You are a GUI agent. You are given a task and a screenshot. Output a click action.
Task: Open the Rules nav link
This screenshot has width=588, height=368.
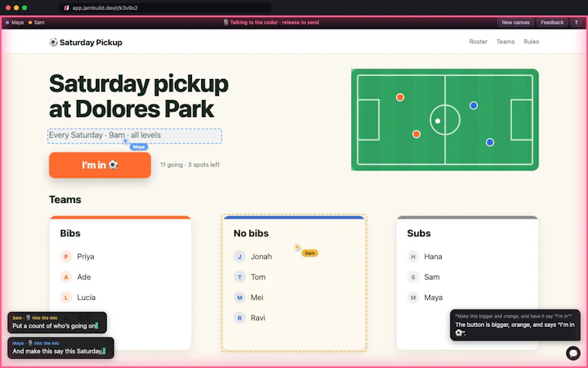click(531, 42)
